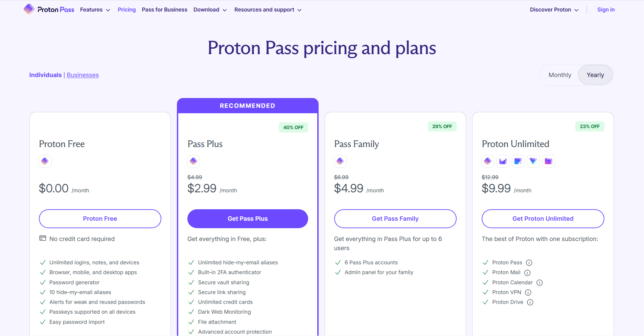644x336 pixels.
Task: Click the Sign in link
Action: tap(605, 9)
